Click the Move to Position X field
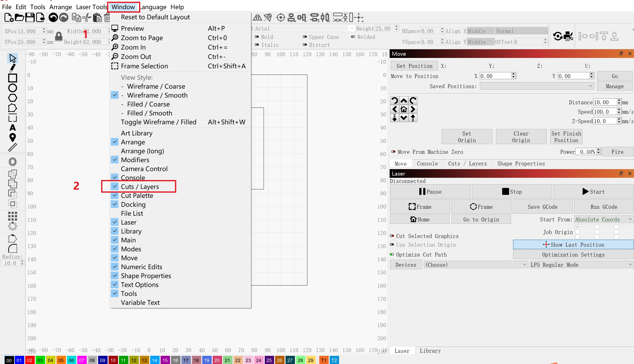The image size is (634, 364). click(495, 76)
